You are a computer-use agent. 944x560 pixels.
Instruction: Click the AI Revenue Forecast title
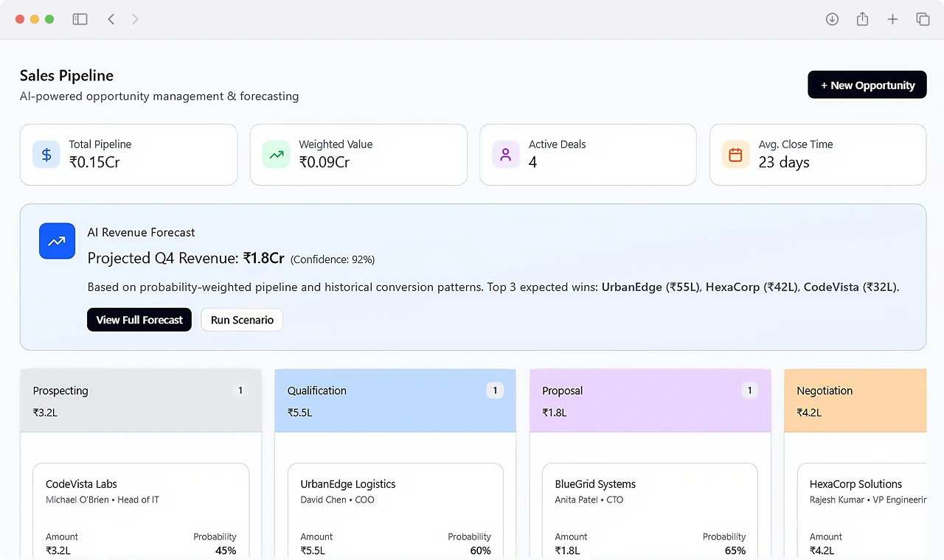pyautogui.click(x=141, y=232)
